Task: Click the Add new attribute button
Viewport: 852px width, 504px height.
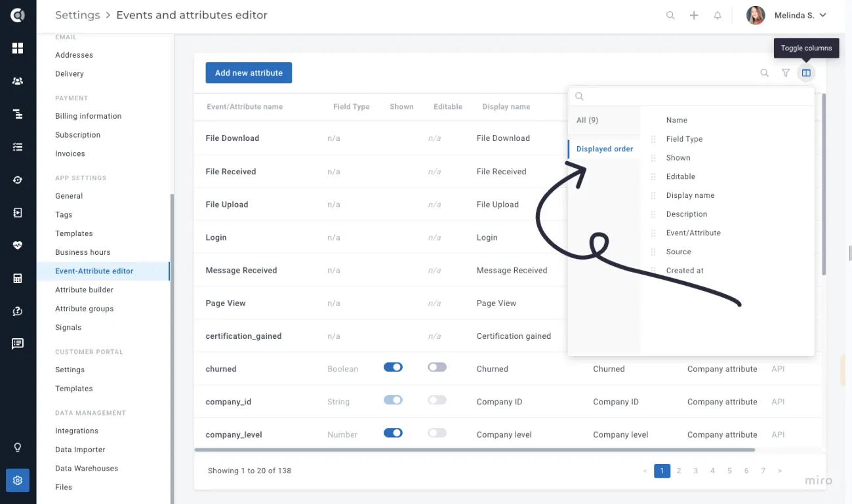Action: [x=249, y=73]
